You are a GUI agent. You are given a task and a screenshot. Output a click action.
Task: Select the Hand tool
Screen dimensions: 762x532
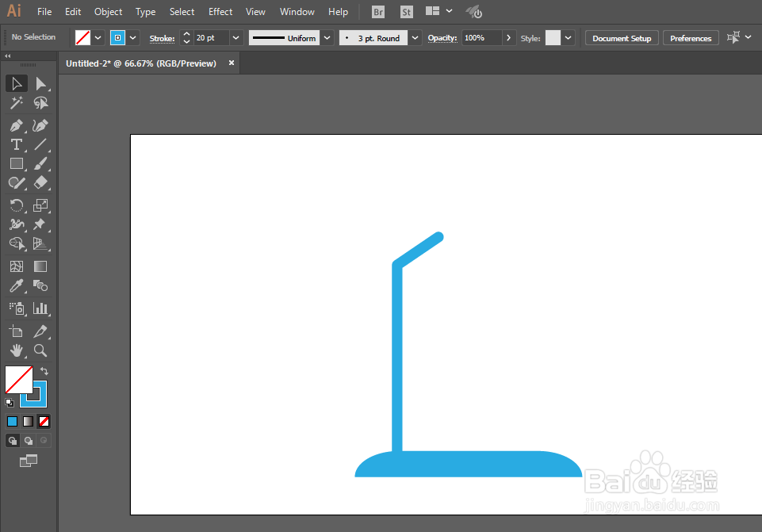point(17,350)
